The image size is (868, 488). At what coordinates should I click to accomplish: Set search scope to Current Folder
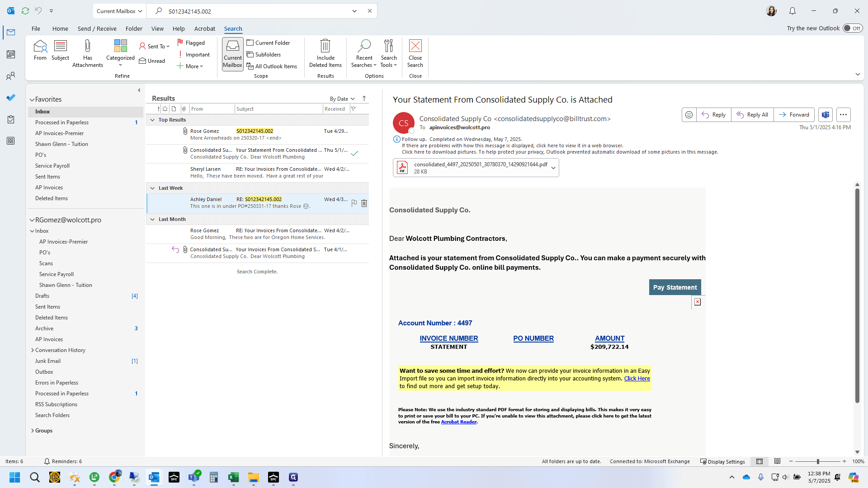(269, 42)
